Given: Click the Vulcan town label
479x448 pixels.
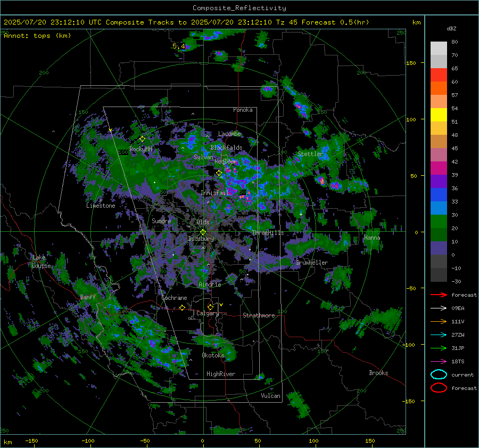Looking at the screenshot, I should 271,396.
